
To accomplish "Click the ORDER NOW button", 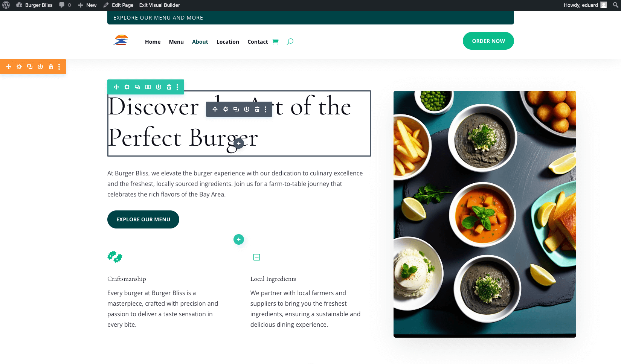I will (488, 41).
